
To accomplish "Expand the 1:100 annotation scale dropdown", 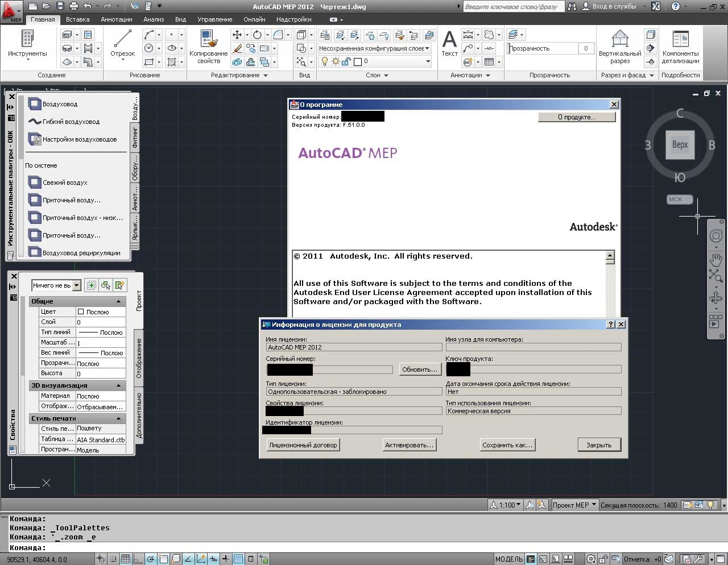I will pyautogui.click(x=510, y=505).
